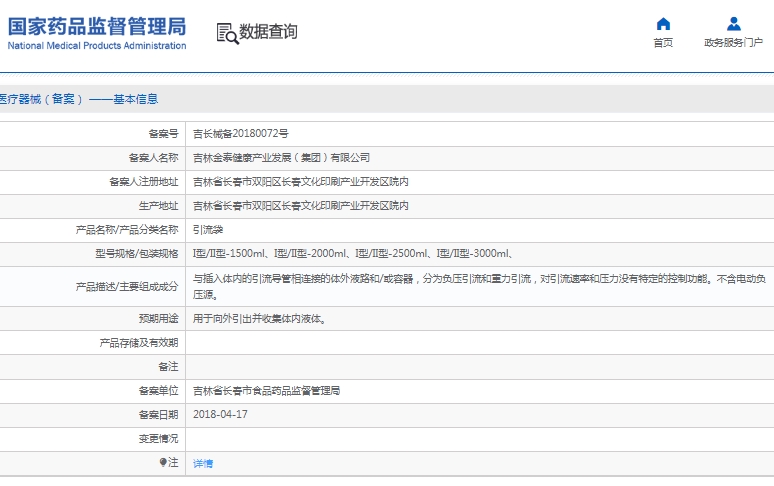The image size is (774, 486).
Task: Click the 产品描述/主要组成成分 label
Action: coord(127,287)
